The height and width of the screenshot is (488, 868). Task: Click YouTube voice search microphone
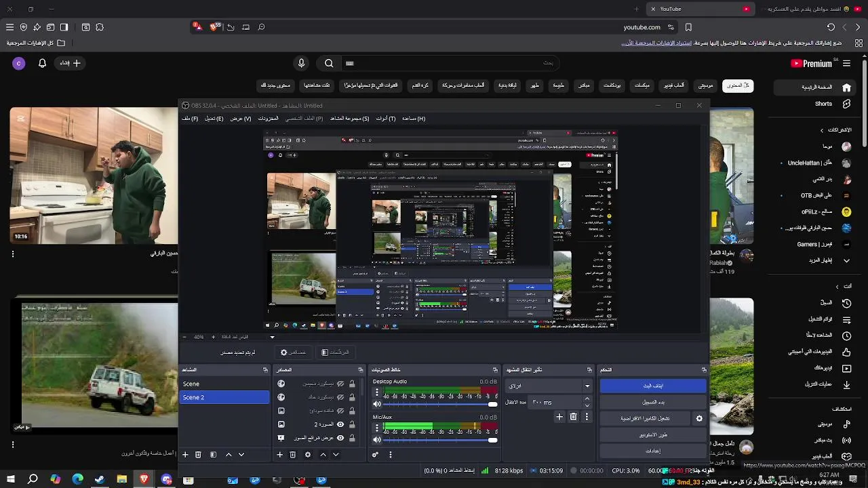coord(302,63)
